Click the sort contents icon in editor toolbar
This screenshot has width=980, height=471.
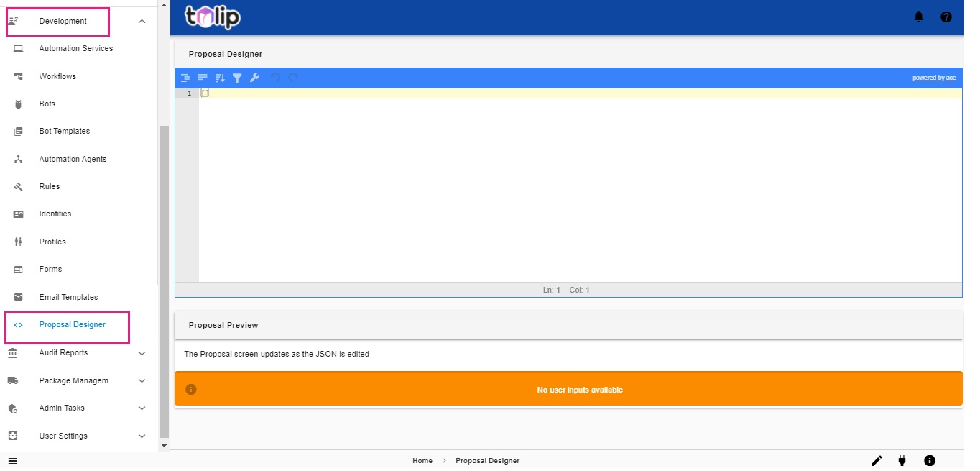pyautogui.click(x=220, y=78)
